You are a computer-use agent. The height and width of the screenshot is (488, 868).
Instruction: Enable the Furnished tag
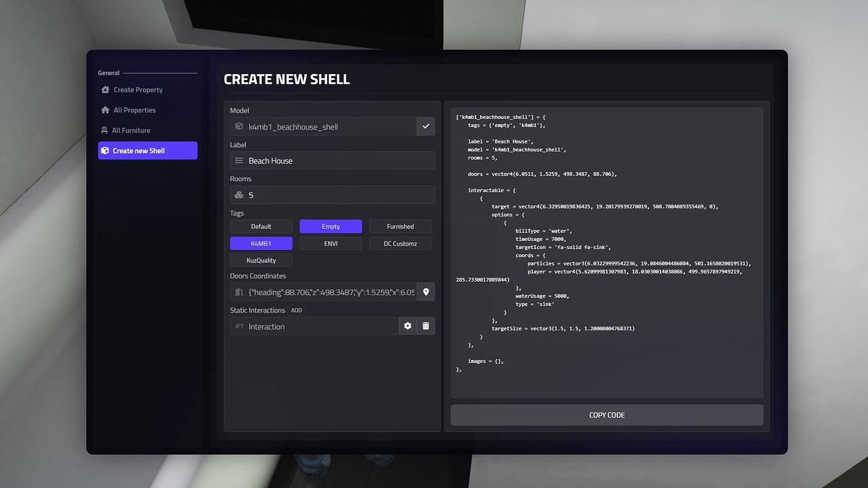(400, 226)
